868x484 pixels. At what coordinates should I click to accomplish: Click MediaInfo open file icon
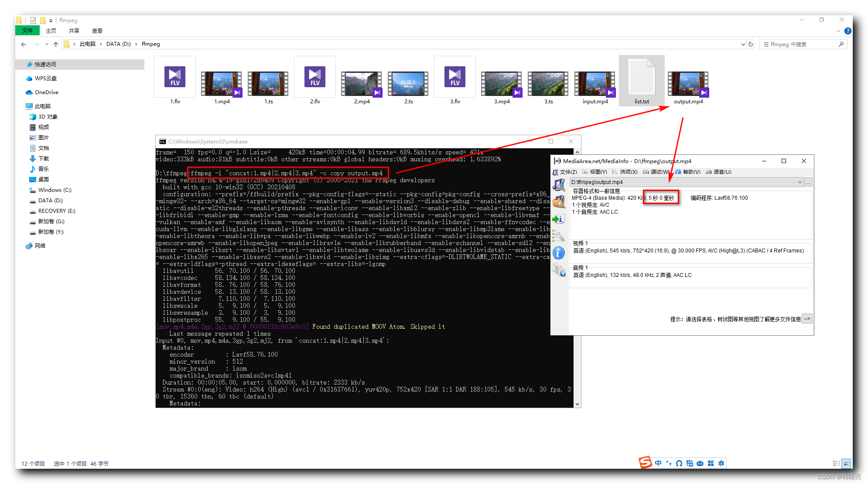[559, 185]
